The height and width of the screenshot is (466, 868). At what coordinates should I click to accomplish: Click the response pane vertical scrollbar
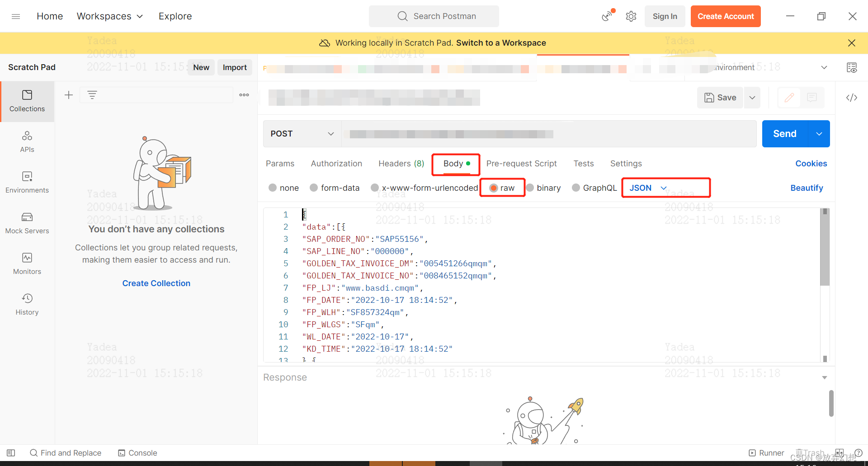click(x=831, y=404)
